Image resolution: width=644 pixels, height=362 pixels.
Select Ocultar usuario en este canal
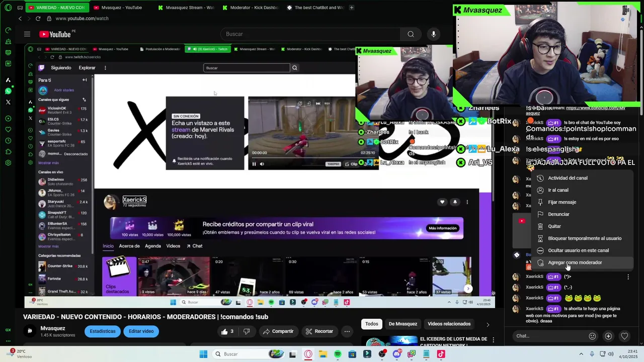(x=582, y=250)
